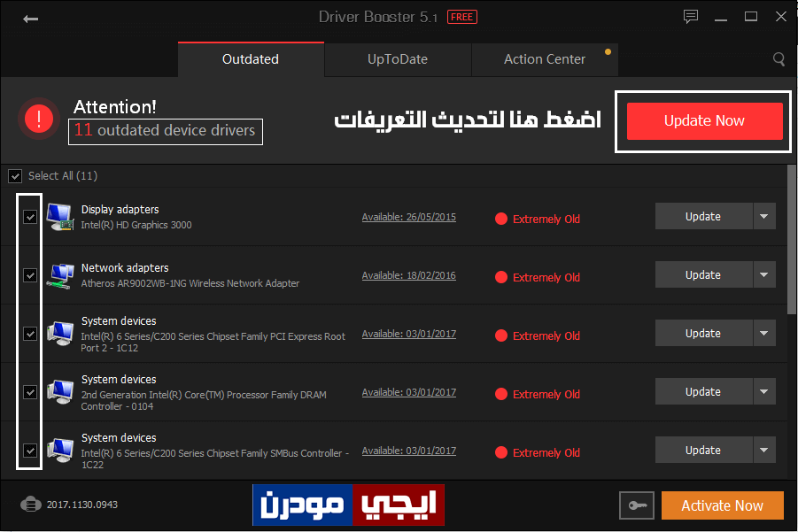Image resolution: width=798 pixels, height=532 pixels.
Task: Click the PCI Express Root Port device icon
Action: pos(60,334)
